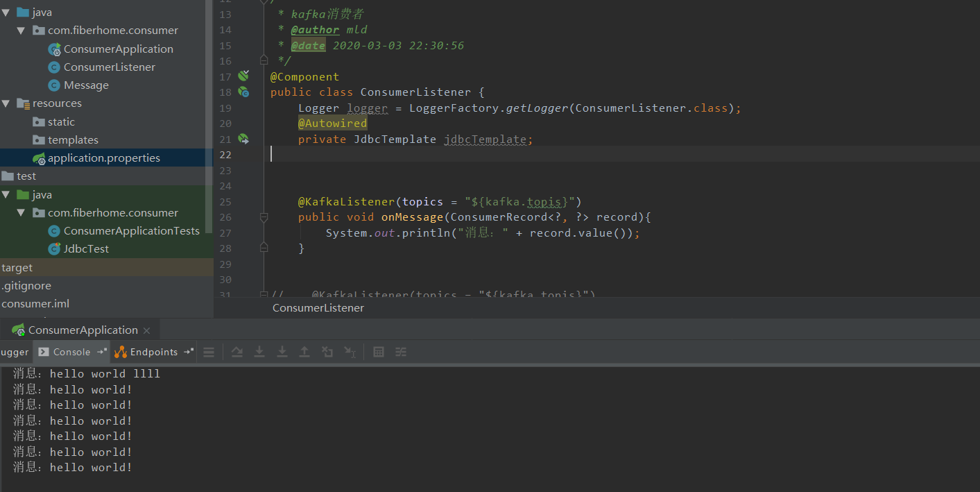Fold the onMessage method at line 26
This screenshot has width=980, height=492.
(264, 217)
